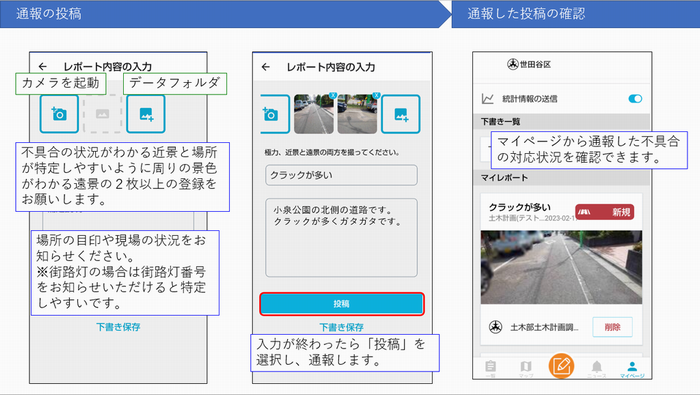
Task: Select hint text 極力、近景と遠景の両方を撮ってください
Action: tap(332, 152)
